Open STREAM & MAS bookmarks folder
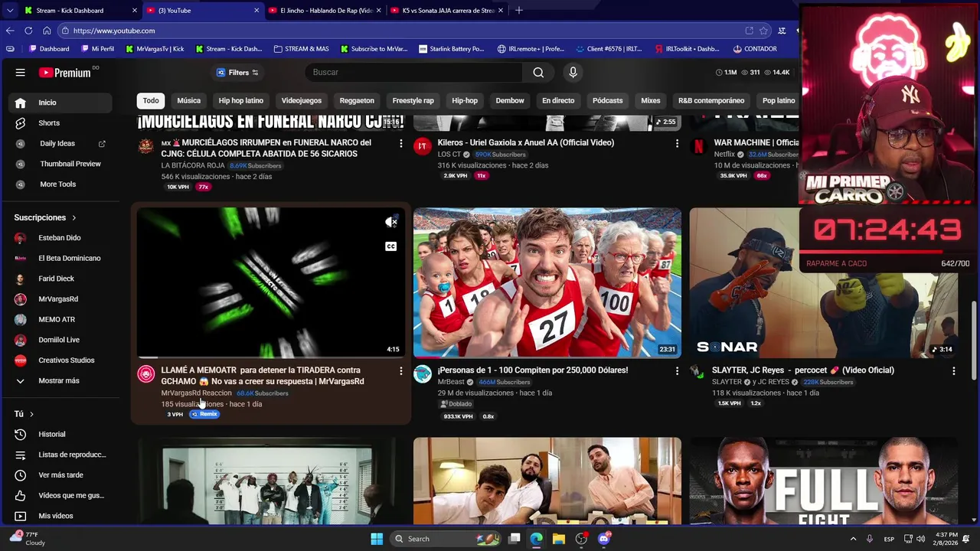Image resolution: width=980 pixels, height=551 pixels. [x=301, y=49]
